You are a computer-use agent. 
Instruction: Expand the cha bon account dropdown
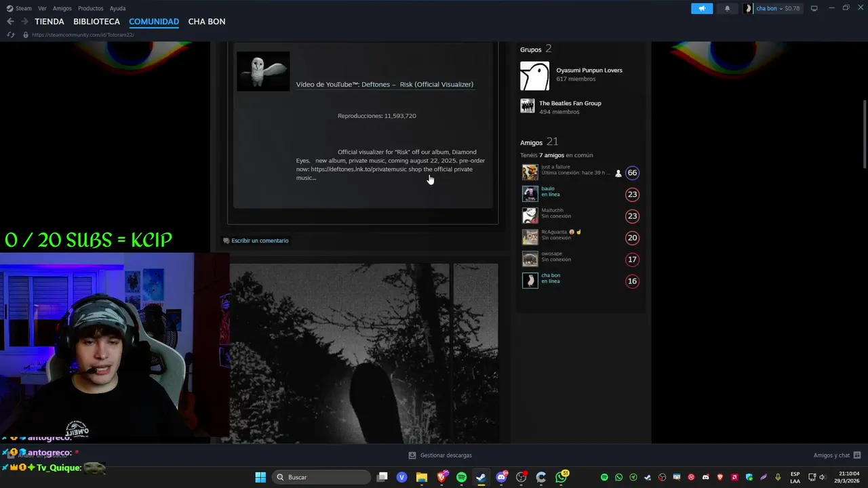[772, 8]
